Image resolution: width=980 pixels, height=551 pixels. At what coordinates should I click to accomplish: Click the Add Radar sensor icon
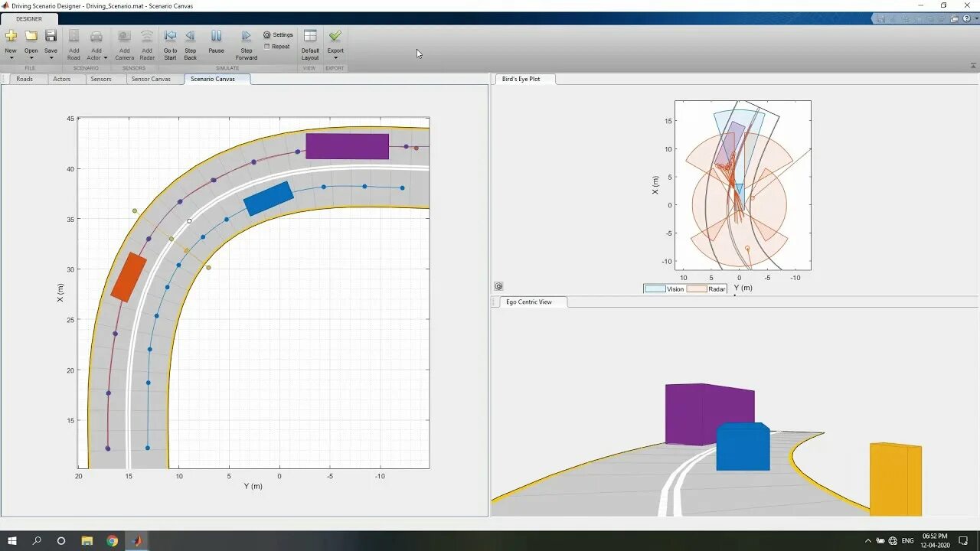pyautogui.click(x=147, y=36)
